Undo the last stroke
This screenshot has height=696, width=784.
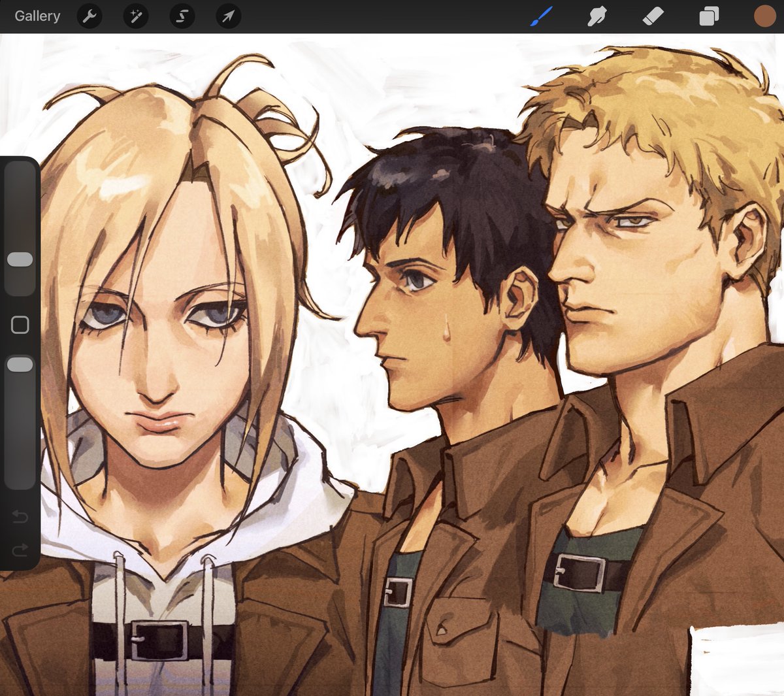[x=20, y=518]
